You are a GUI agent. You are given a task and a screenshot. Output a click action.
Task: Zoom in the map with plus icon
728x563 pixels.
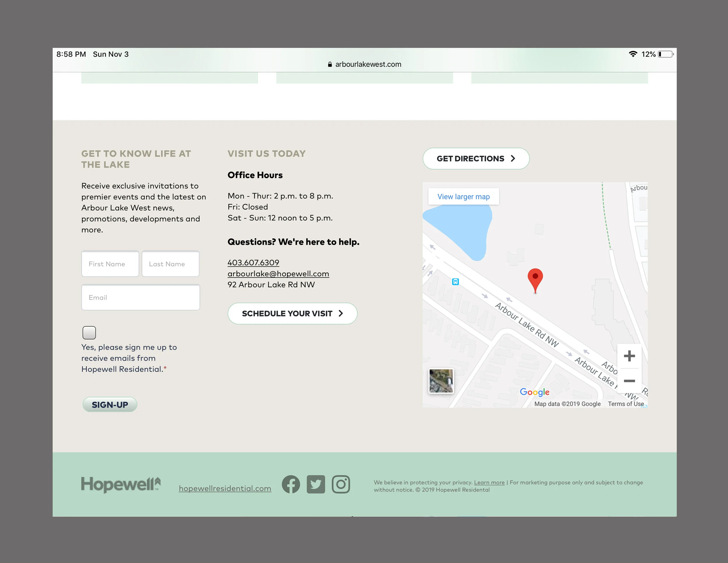point(629,356)
